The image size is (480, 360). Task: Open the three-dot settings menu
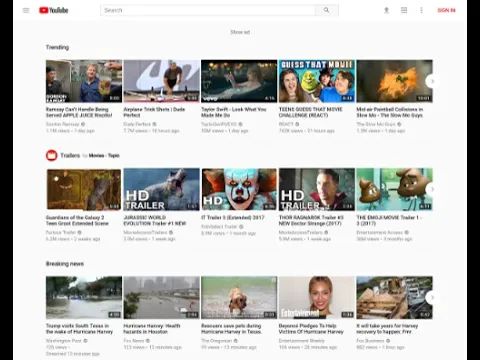click(421, 10)
